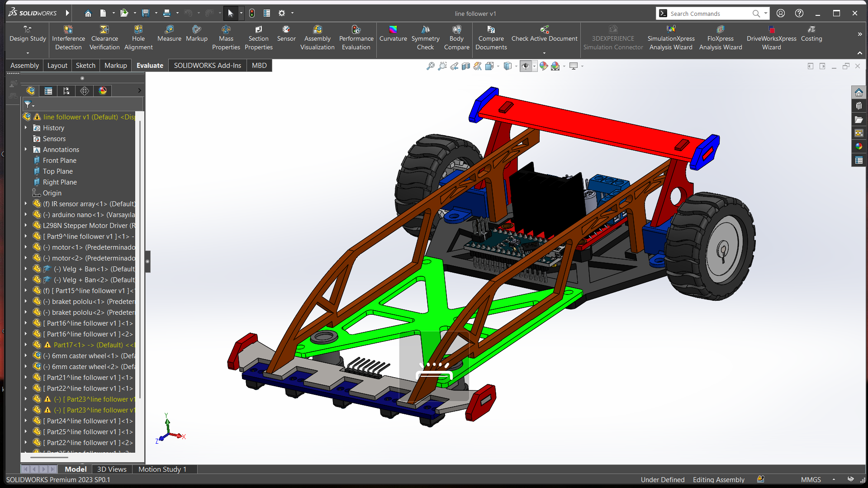Start the Symmetry Check
This screenshot has height=488, width=868.
pyautogui.click(x=425, y=38)
